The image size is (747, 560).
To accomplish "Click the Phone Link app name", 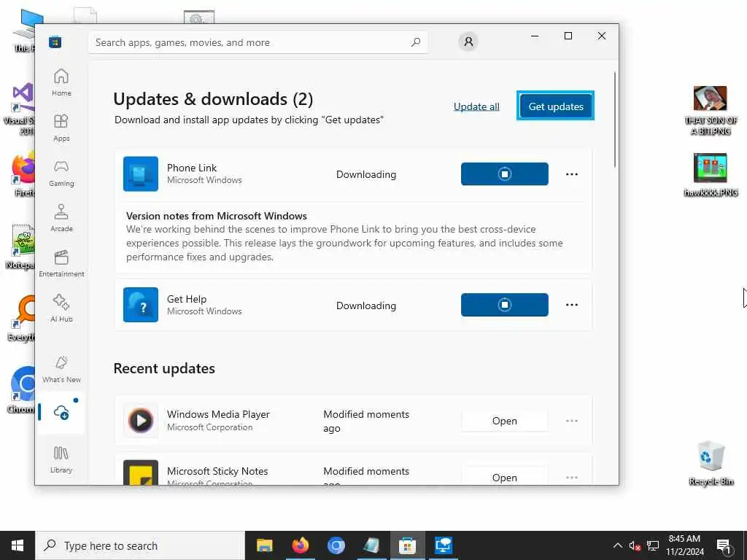I will point(192,168).
